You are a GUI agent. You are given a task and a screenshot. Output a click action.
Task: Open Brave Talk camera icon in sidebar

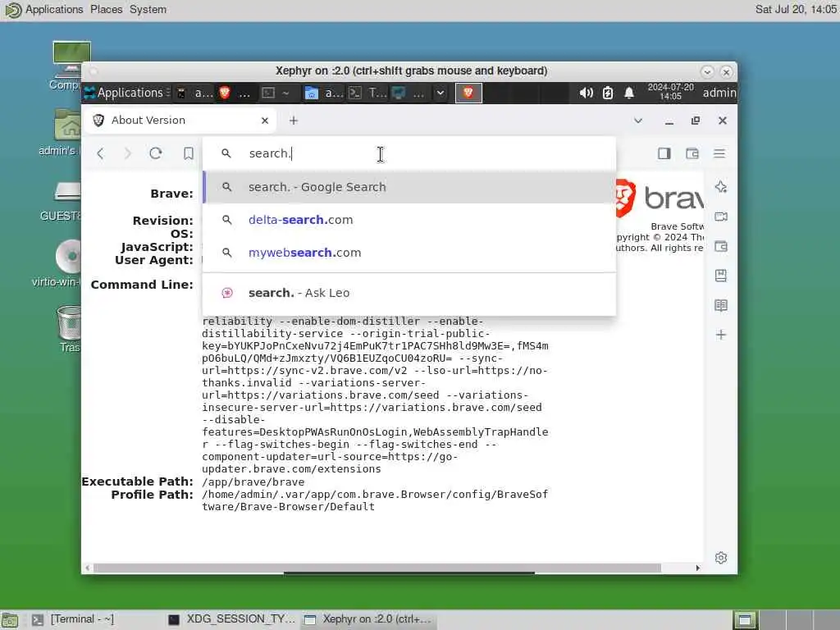(721, 217)
